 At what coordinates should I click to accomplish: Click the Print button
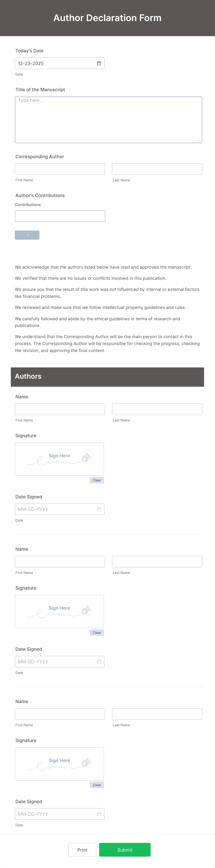(x=82, y=849)
